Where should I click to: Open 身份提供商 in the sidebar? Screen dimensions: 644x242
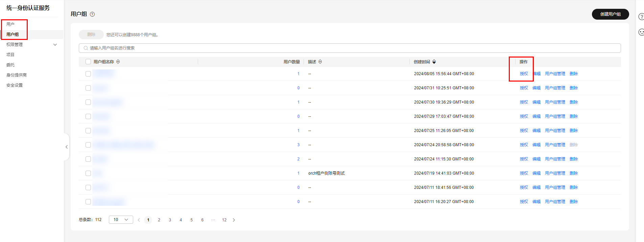(17, 75)
